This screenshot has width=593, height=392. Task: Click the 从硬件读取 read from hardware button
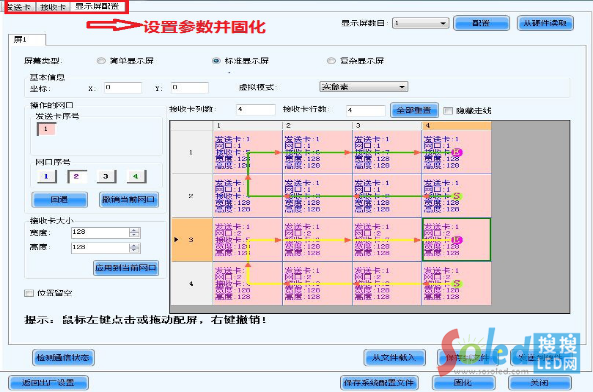click(x=545, y=23)
